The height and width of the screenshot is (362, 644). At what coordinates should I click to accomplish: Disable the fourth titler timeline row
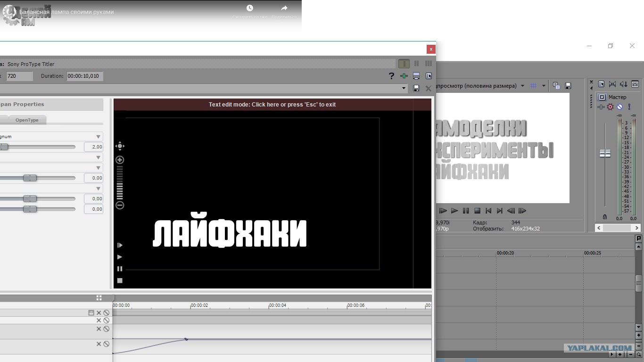coord(107,344)
